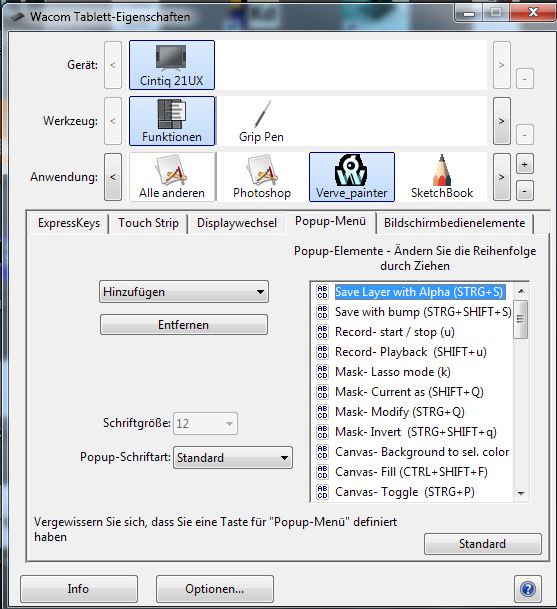The width and height of the screenshot is (557, 609).
Task: Select 'Canvas- Fill (CTRL+SHIFT+F)' entry
Action: pos(411,472)
